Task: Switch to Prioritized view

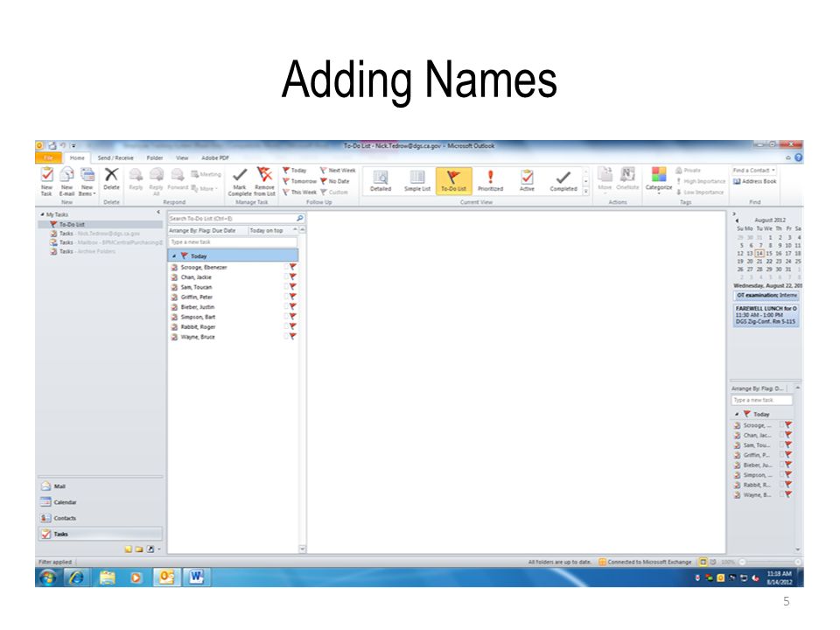Action: coord(490,180)
